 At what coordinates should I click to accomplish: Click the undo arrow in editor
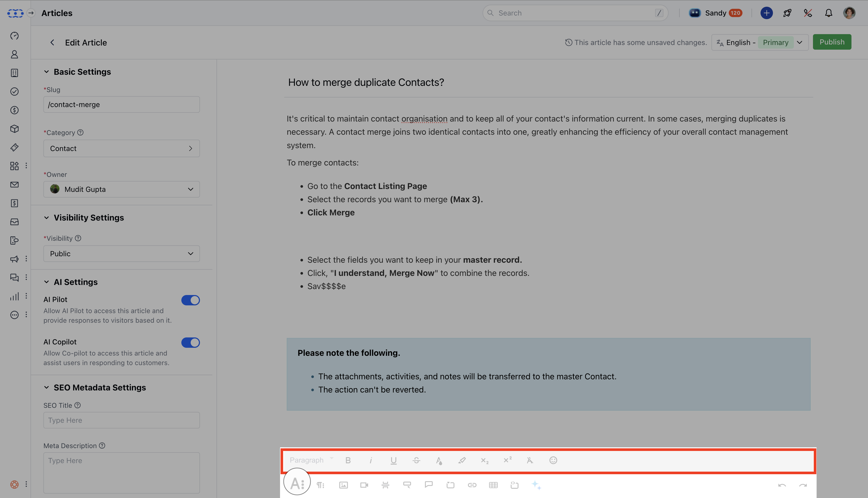pos(782,485)
